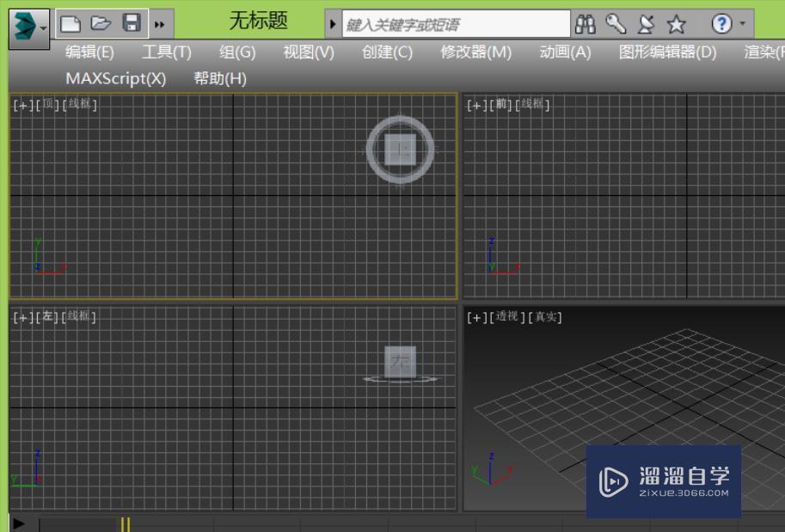Click the 3ds Max application button
785x532 pixels.
[21, 22]
